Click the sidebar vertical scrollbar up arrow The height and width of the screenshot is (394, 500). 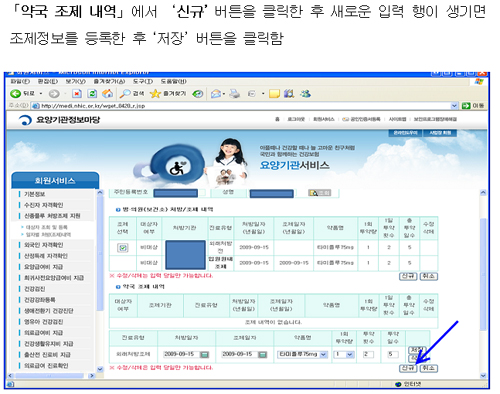(100, 192)
